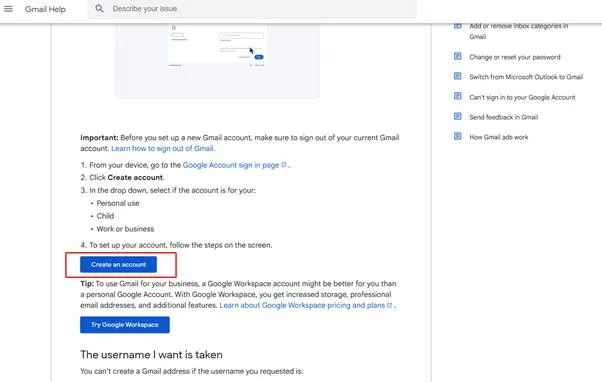This screenshot has height=382, width=602.
Task: Click article icon beside 'Change or reset your password'
Action: (458, 56)
